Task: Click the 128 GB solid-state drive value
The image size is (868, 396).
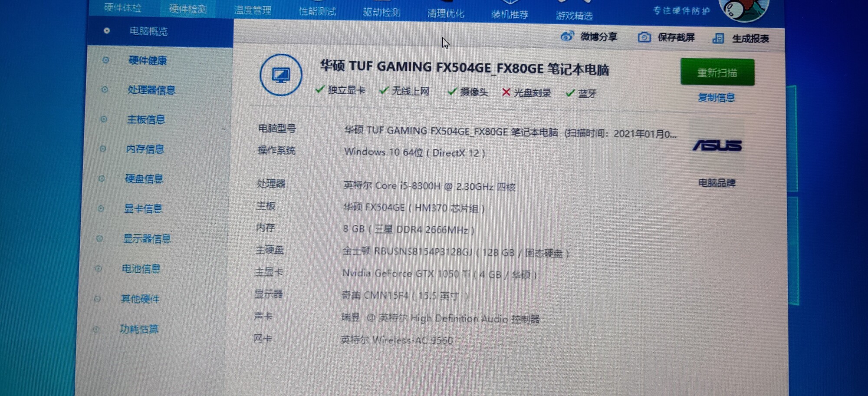Action: point(456,252)
